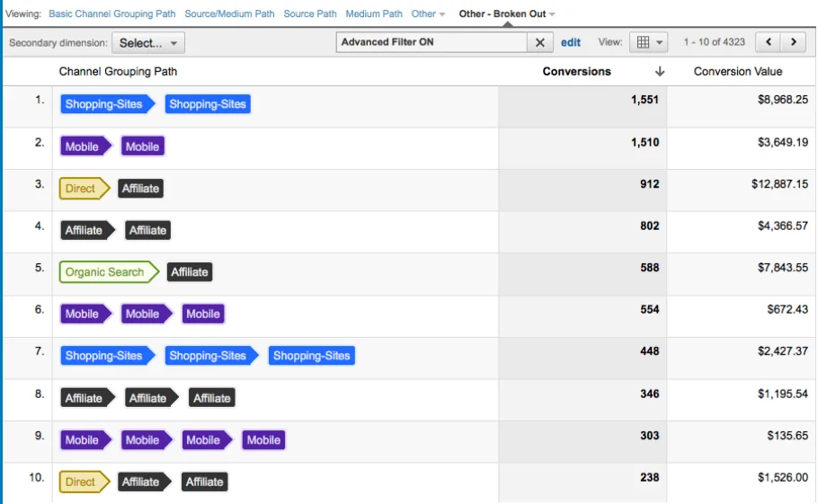The height and width of the screenshot is (504, 818).
Task: Click the Conversions sort arrow icon
Action: click(x=660, y=71)
